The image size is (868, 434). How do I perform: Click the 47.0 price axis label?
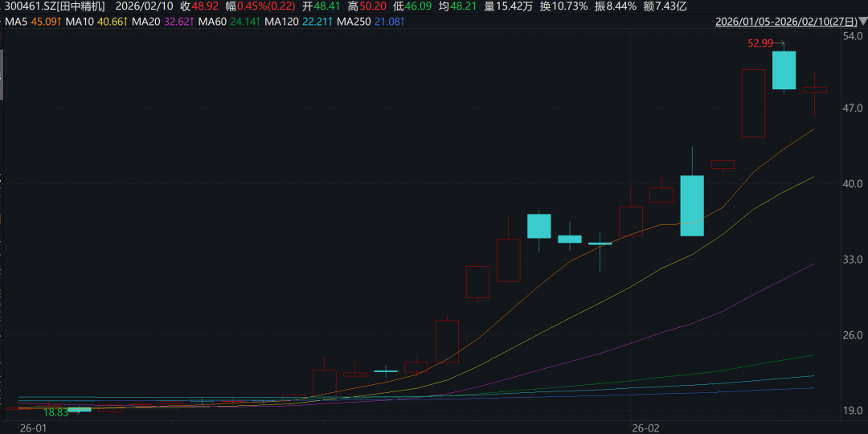click(x=852, y=108)
